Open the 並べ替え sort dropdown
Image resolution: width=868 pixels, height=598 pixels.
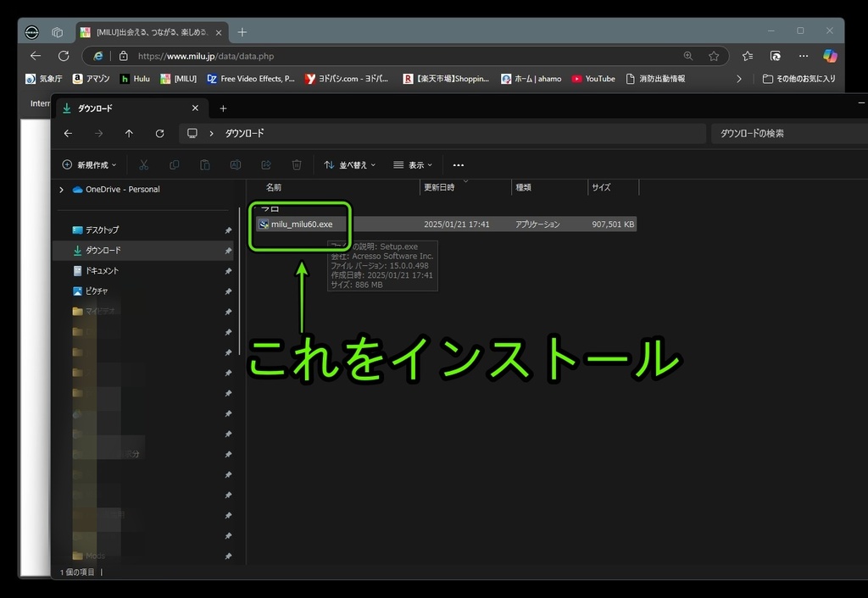pos(350,165)
